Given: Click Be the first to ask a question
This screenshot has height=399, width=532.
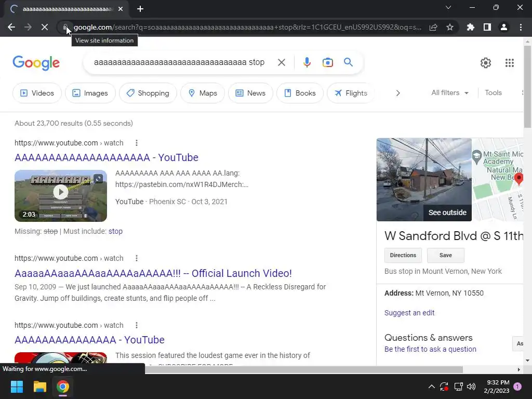Looking at the screenshot, I should coord(430,349).
